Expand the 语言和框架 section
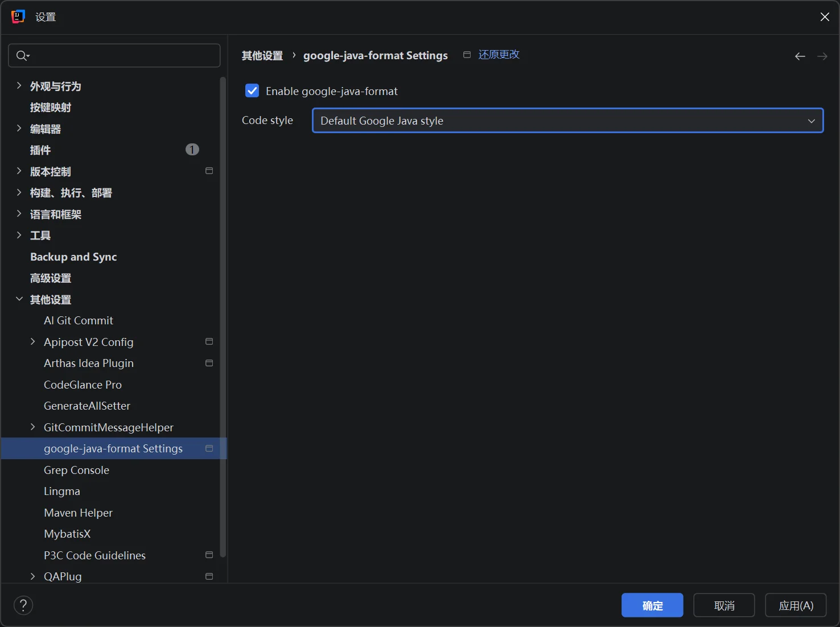Image resolution: width=840 pixels, height=627 pixels. tap(19, 214)
